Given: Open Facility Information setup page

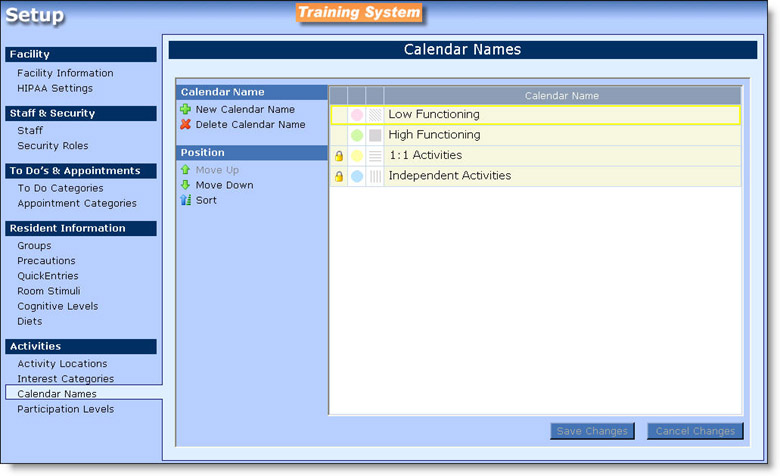Looking at the screenshot, I should (x=65, y=73).
